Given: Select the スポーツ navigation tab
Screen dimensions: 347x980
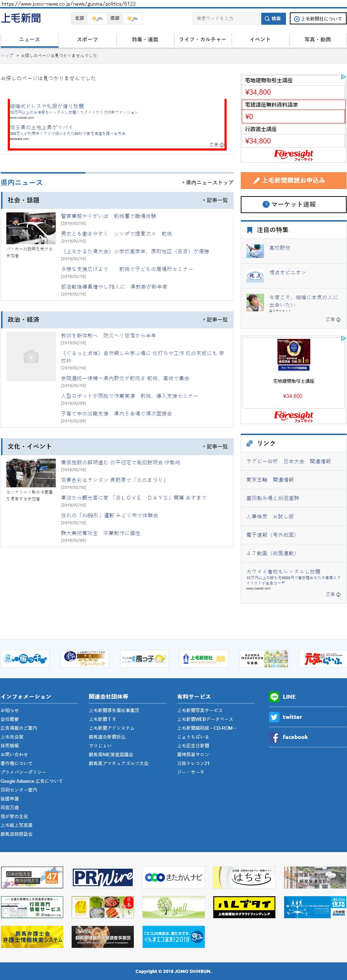Looking at the screenshot, I should point(88,40).
